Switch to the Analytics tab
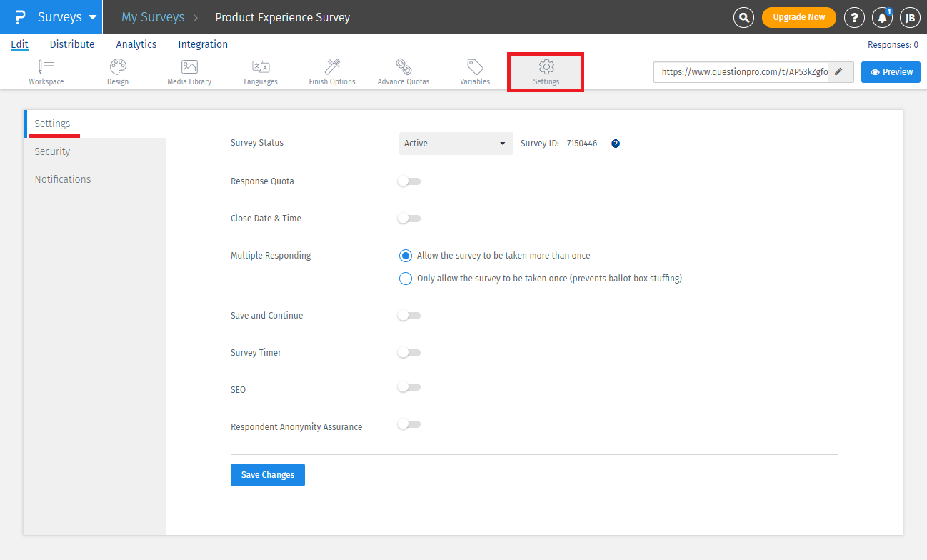 pos(136,44)
